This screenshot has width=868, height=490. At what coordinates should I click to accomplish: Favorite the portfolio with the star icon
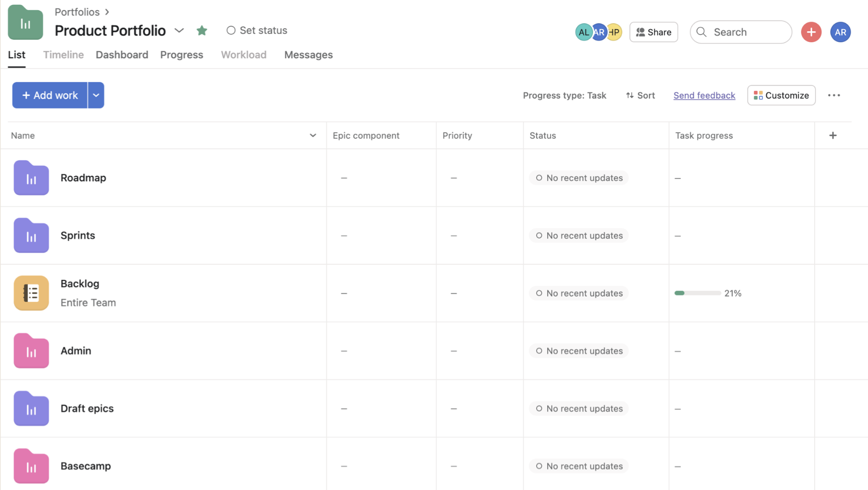point(202,31)
